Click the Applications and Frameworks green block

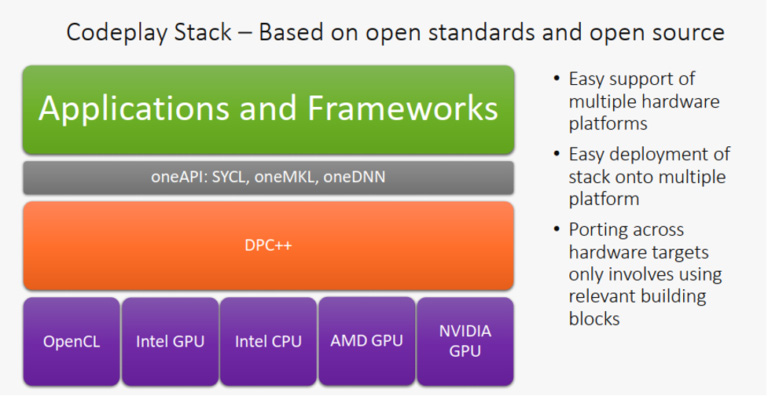[268, 110]
